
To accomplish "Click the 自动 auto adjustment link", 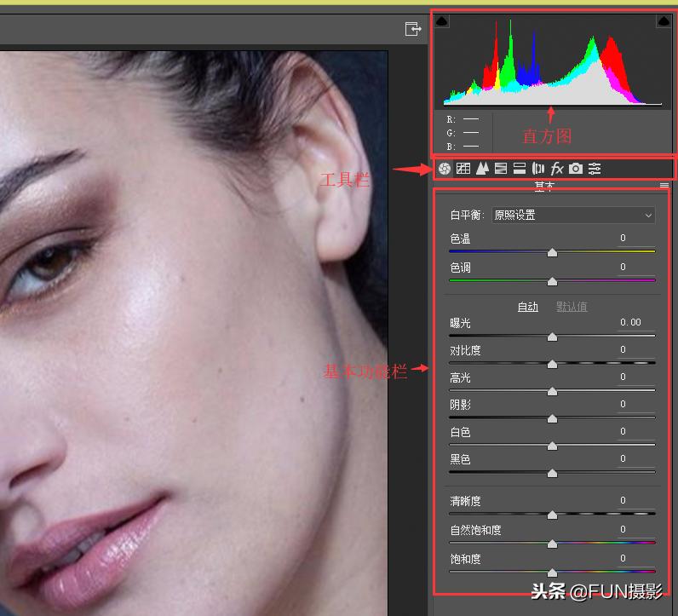I will coord(527,307).
